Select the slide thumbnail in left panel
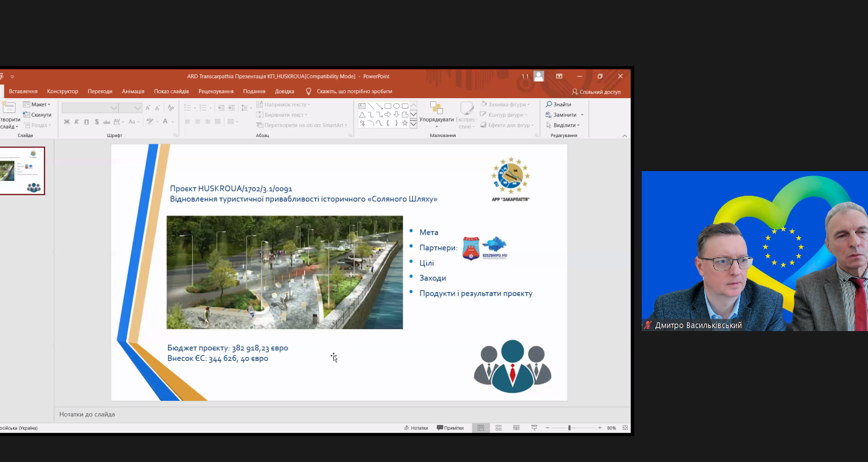Screen dimensions: 868x462 pos(22,170)
